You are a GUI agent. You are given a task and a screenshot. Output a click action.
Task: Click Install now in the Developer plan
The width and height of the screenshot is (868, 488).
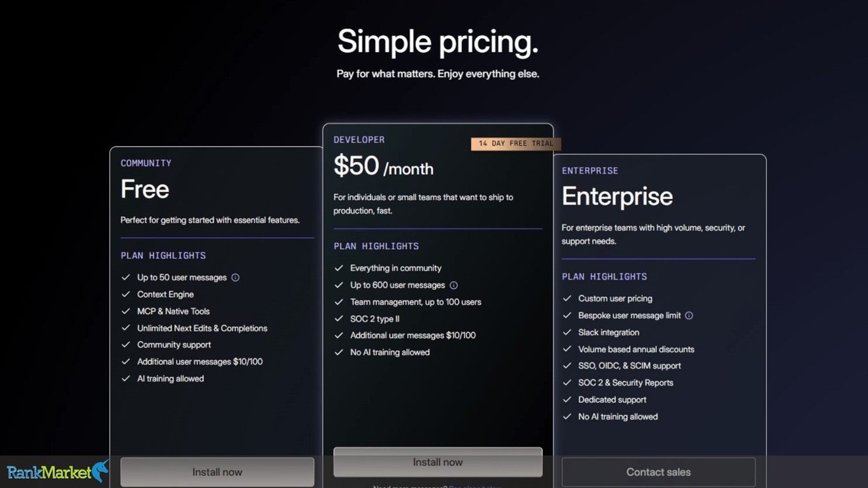pos(438,463)
